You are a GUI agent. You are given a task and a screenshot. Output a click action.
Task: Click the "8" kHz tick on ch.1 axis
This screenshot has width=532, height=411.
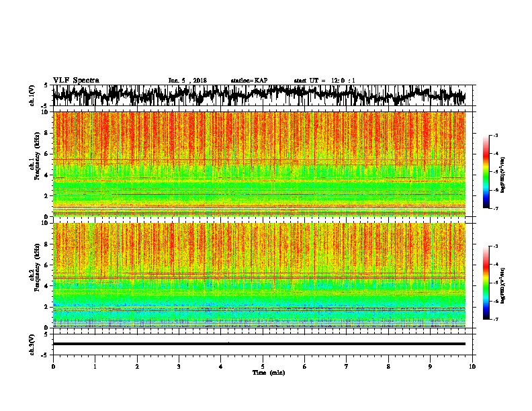[47, 133]
